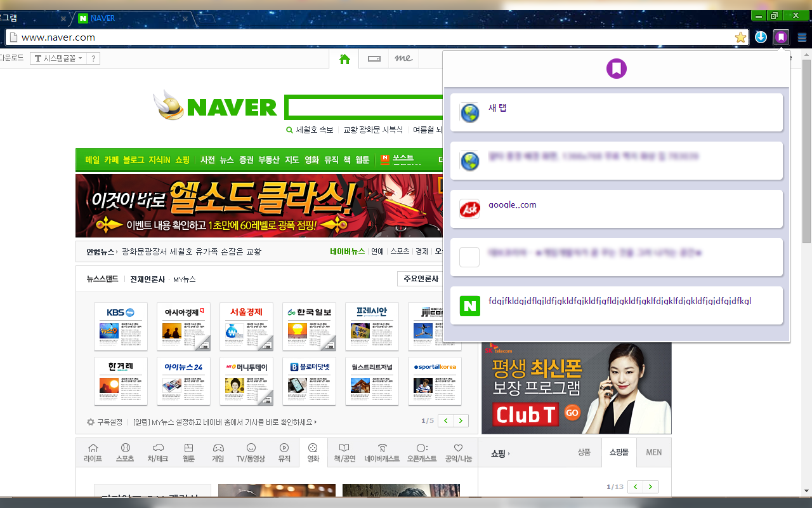Open 메일 in the green menu
Image resolution: width=812 pixels, height=508 pixels.
pos(93,160)
